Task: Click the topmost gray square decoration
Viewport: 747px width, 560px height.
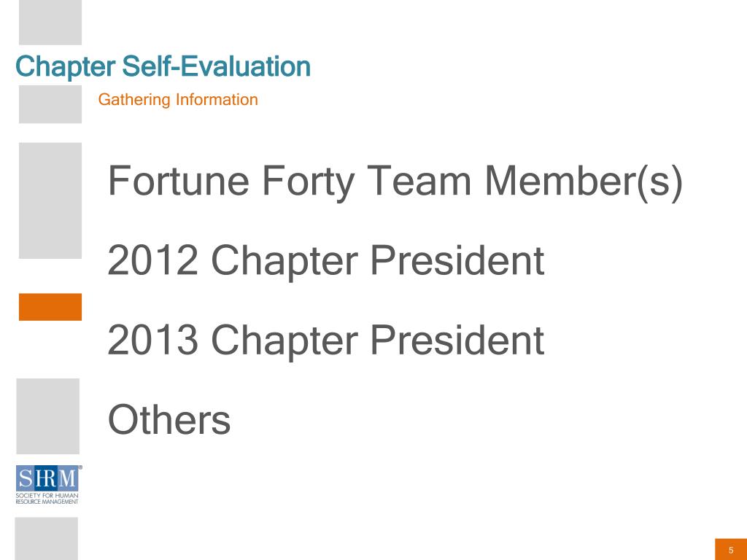Action: tap(50, 23)
